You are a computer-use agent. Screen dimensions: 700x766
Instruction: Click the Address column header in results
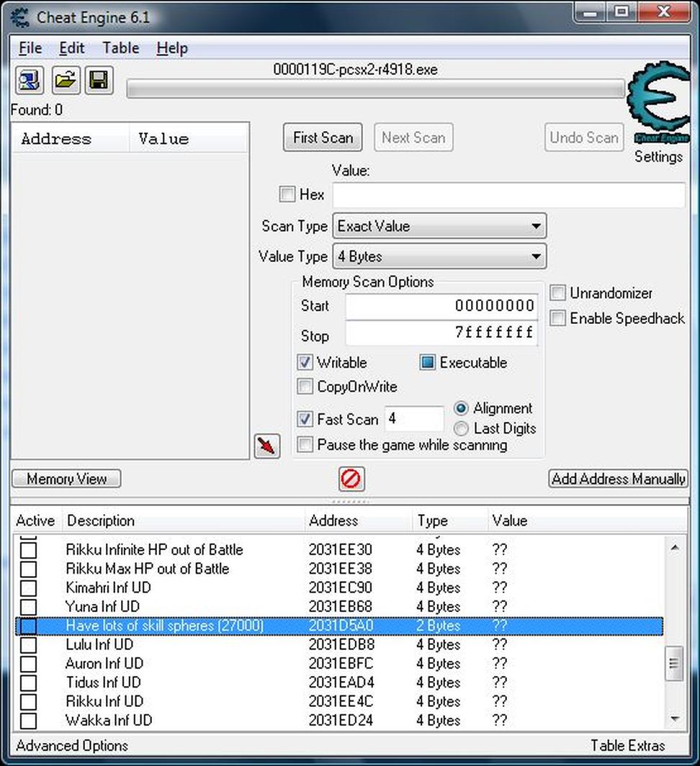71,139
